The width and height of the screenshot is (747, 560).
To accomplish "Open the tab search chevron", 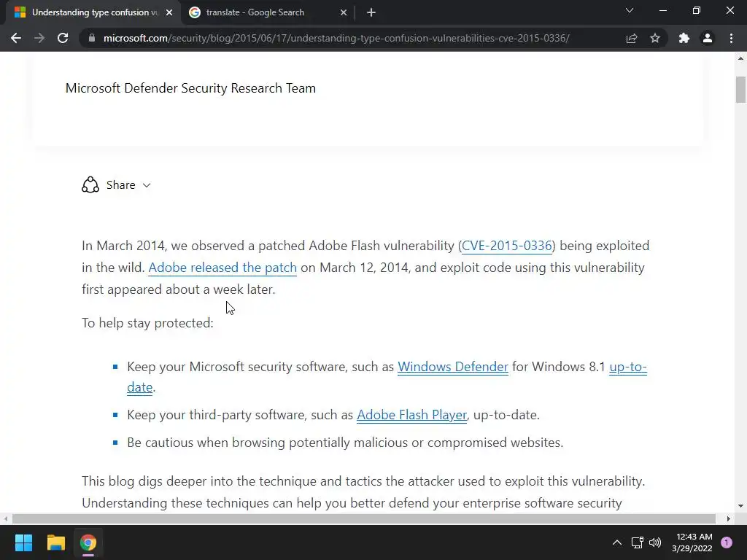I will pyautogui.click(x=630, y=10).
